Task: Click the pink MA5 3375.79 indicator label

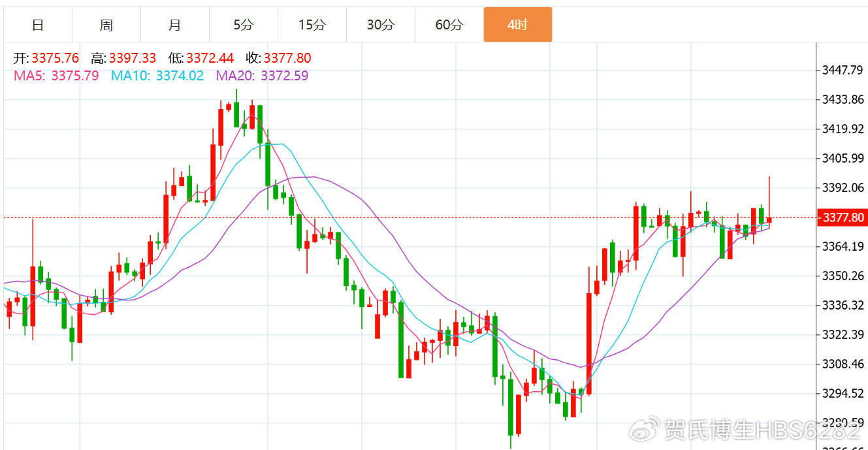Action: click(56, 76)
